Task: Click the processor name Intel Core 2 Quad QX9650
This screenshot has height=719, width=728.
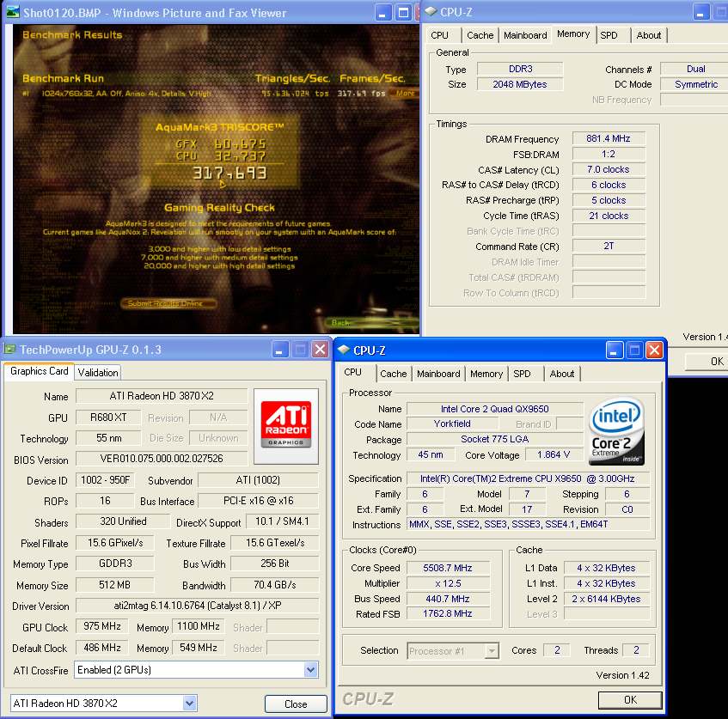Action: [x=494, y=409]
